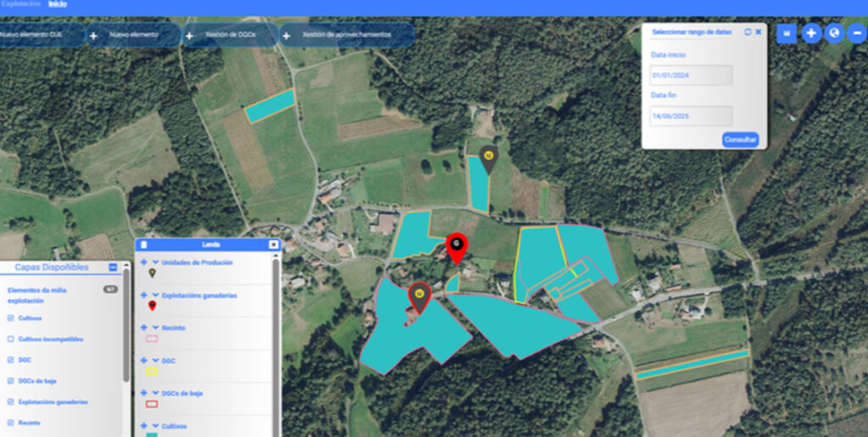Open the Inicio tab

(x=58, y=4)
